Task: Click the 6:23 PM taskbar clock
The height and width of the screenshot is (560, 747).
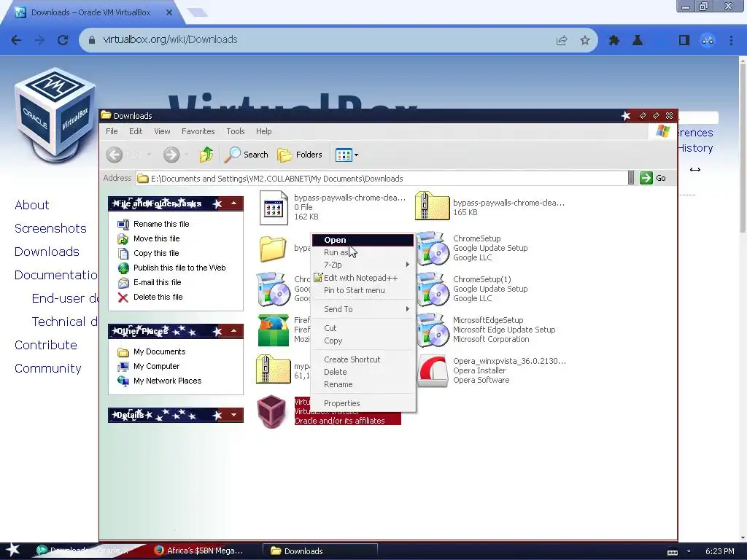Action: point(719,551)
